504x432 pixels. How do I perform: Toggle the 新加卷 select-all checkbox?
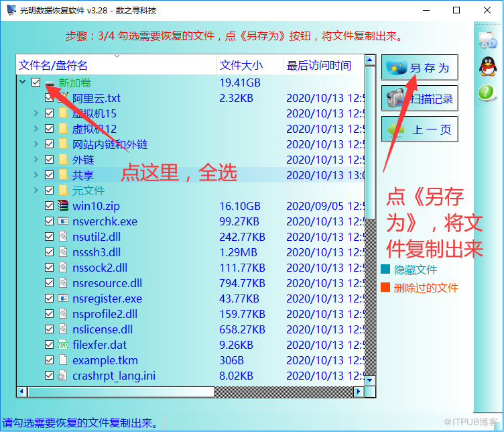click(x=36, y=83)
